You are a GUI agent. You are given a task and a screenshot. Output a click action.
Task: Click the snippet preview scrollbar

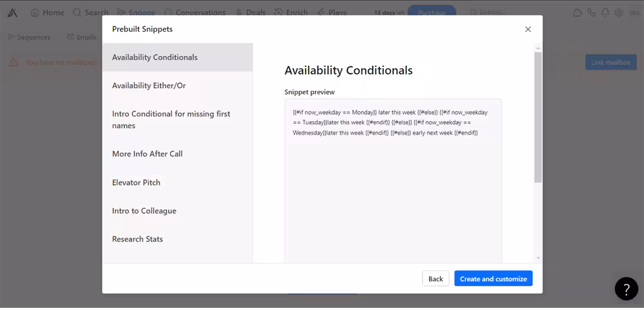click(x=538, y=117)
